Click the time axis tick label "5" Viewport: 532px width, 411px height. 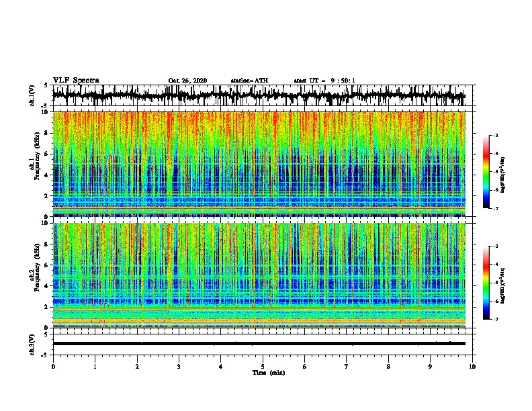point(263,366)
